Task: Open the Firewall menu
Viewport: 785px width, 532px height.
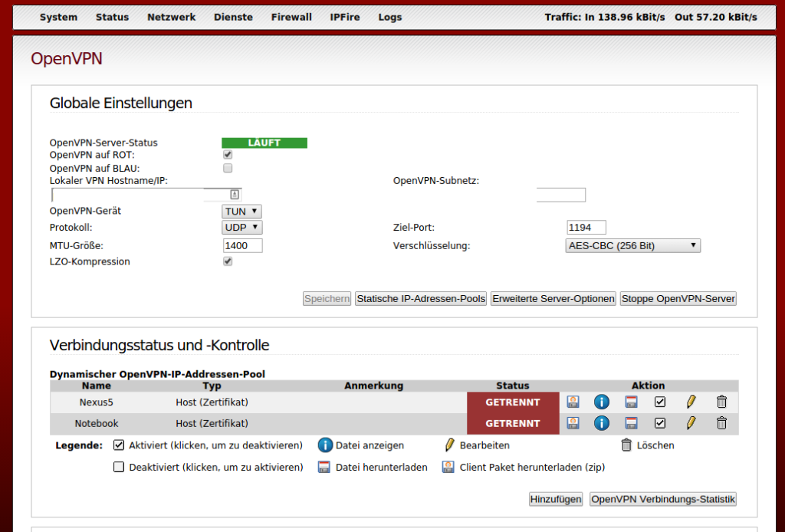Action: pyautogui.click(x=291, y=17)
